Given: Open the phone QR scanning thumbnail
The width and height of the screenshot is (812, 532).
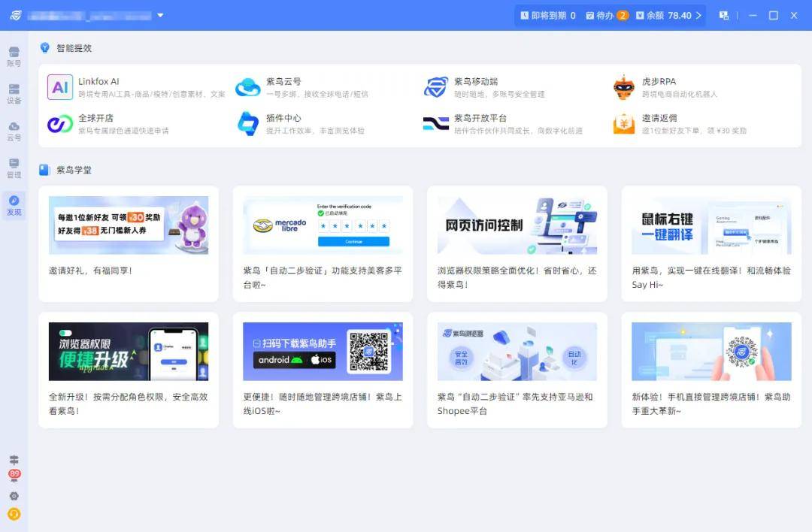Looking at the screenshot, I should pyautogui.click(x=711, y=352).
